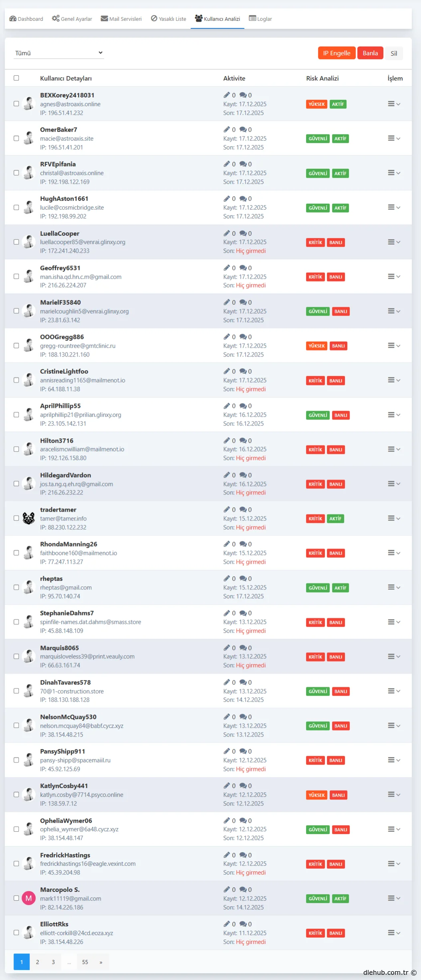421x980 pixels.
Task: Click the tradertamer user avatar
Action: (x=28, y=518)
